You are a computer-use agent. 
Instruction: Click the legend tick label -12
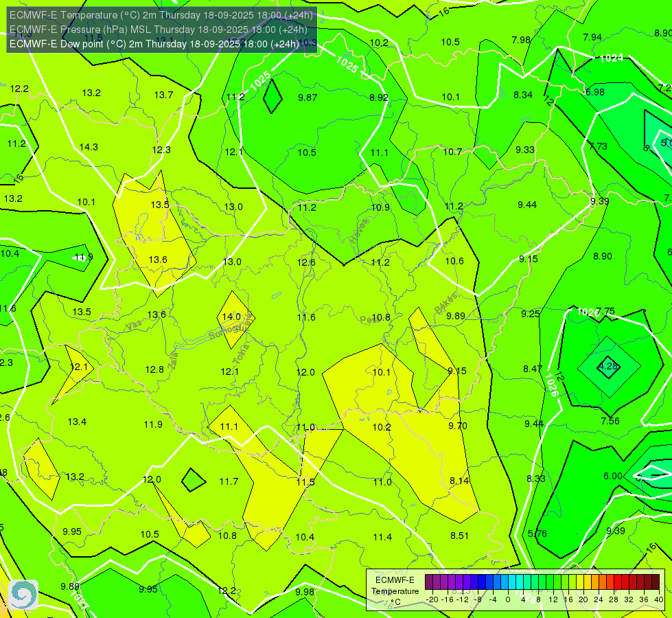coord(462,599)
